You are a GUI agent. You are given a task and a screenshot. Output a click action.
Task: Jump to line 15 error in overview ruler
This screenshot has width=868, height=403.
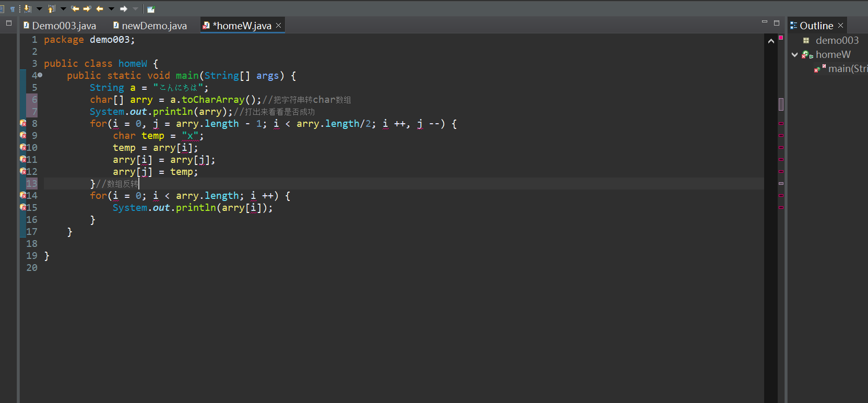tap(781, 207)
